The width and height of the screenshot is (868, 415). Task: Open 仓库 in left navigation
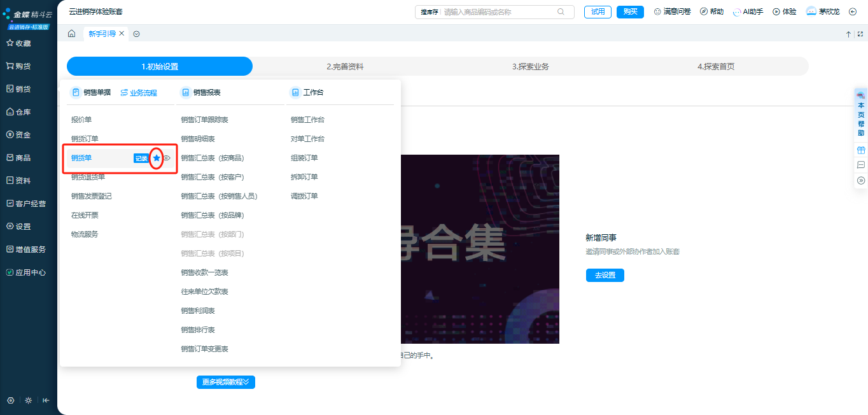pyautogui.click(x=23, y=112)
